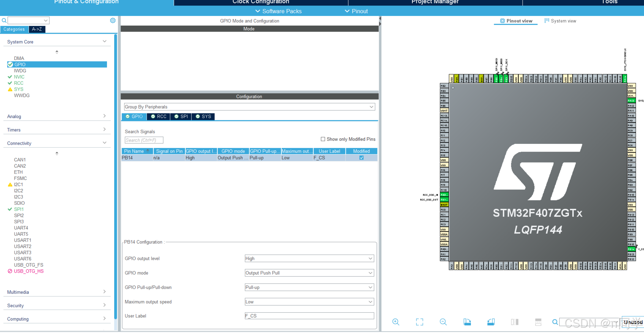Open the settings gear in categories panel
The height and width of the screenshot is (334, 644).
click(x=113, y=20)
